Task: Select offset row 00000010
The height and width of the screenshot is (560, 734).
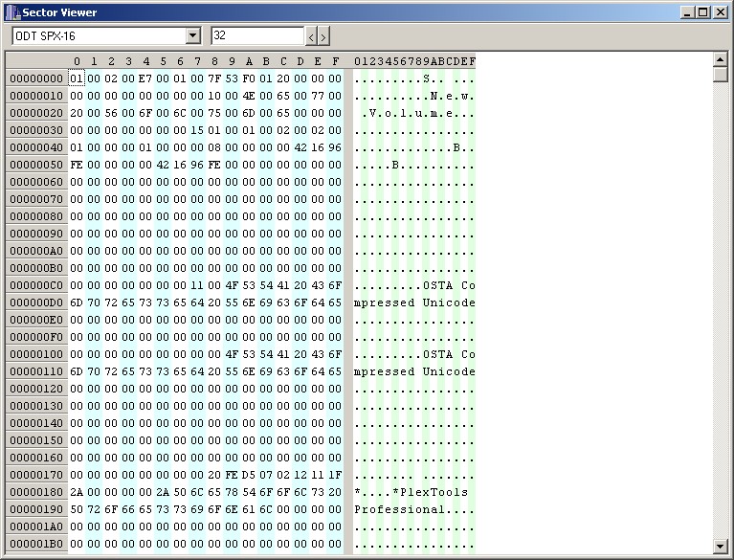Action: click(36, 96)
